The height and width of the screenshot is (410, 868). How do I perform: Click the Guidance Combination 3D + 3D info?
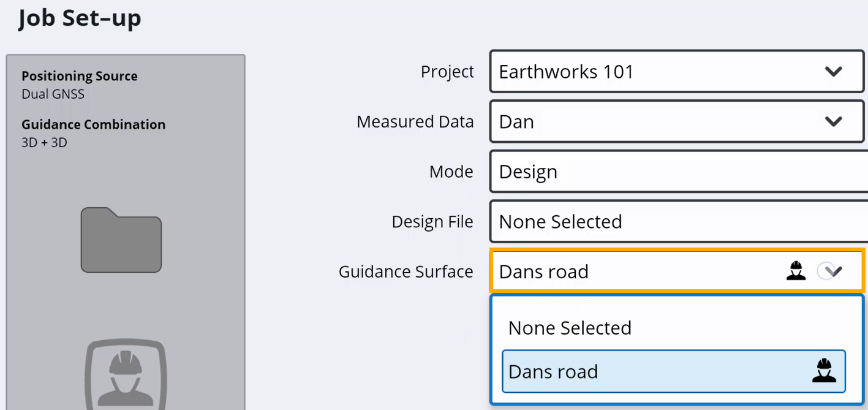click(x=93, y=133)
